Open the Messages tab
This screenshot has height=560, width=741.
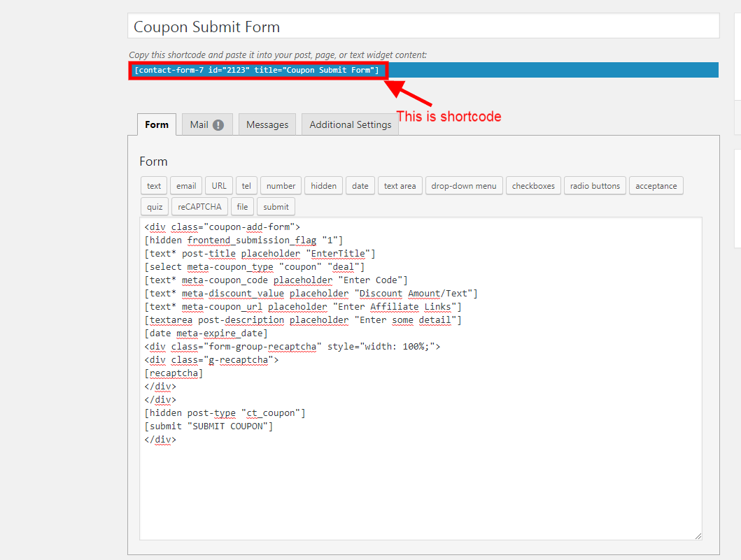click(267, 124)
